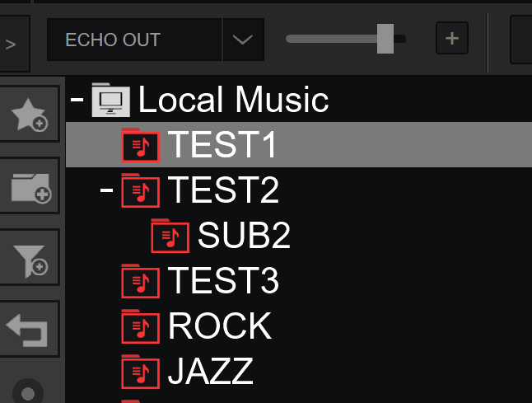Create a virtual folder with folder-plus icon
Image resolution: width=532 pixels, height=403 pixels.
click(30, 186)
